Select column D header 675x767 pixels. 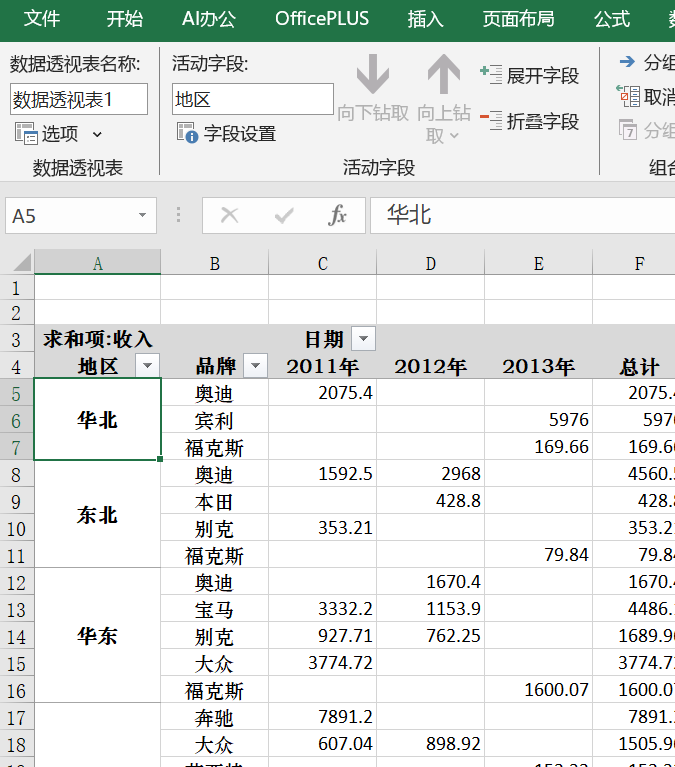click(x=430, y=263)
